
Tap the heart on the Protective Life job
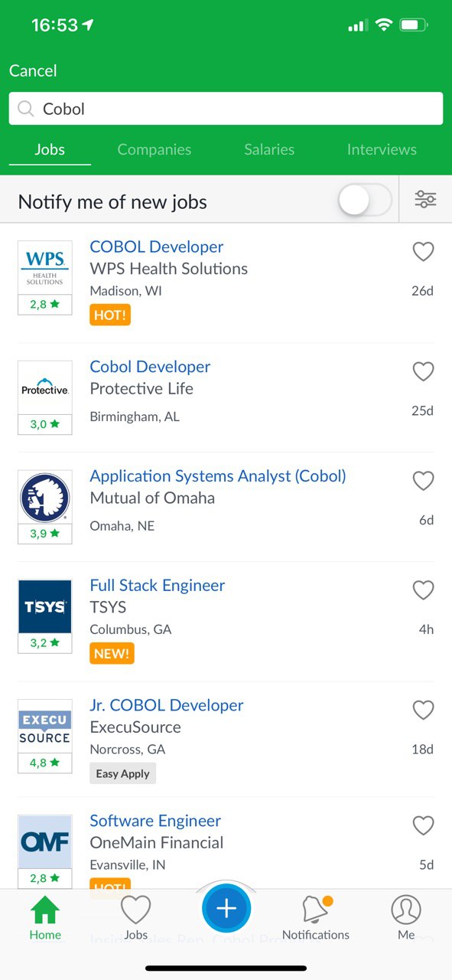[x=423, y=371]
